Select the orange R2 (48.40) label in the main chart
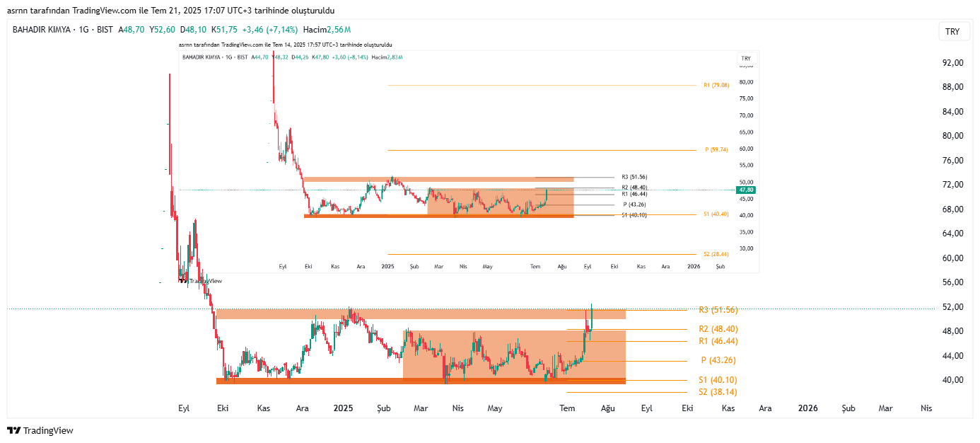Screen dimensions: 980x443 pyautogui.click(x=718, y=329)
